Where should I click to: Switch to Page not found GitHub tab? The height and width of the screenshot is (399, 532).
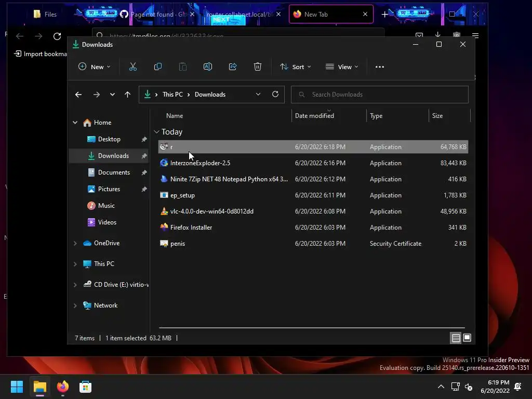pyautogui.click(x=158, y=14)
